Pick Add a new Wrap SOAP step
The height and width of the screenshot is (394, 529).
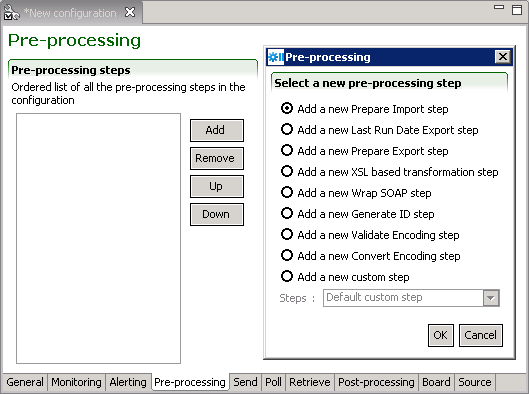pyautogui.click(x=356, y=193)
